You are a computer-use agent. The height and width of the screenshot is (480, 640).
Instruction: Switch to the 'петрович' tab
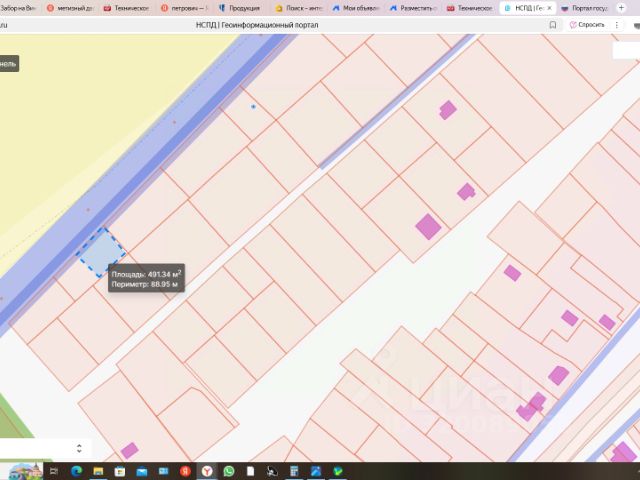coord(184,8)
